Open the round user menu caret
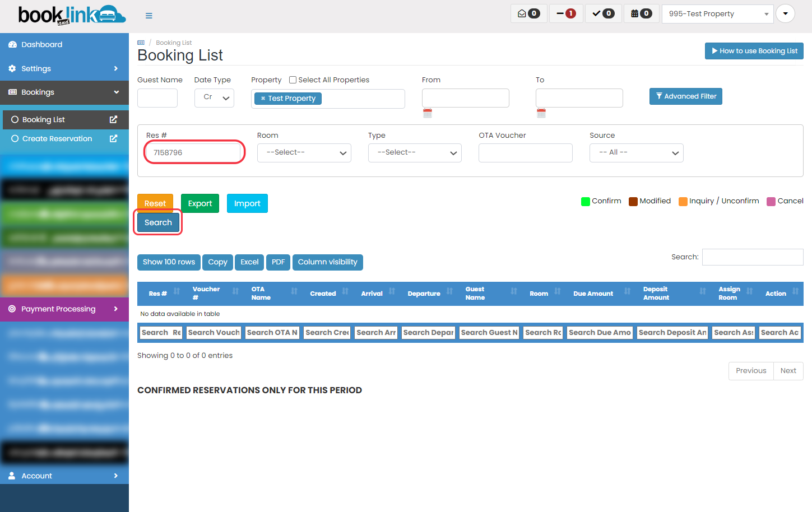812x512 pixels. point(785,13)
